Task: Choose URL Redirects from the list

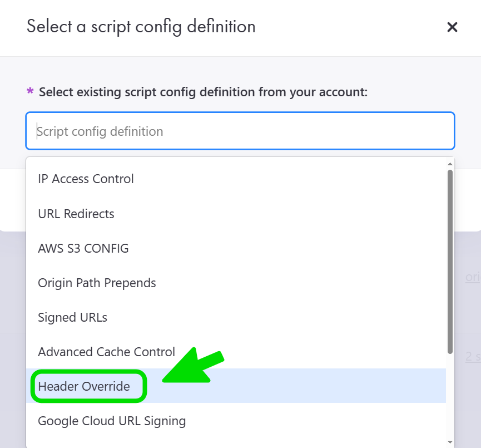Action: tap(76, 214)
